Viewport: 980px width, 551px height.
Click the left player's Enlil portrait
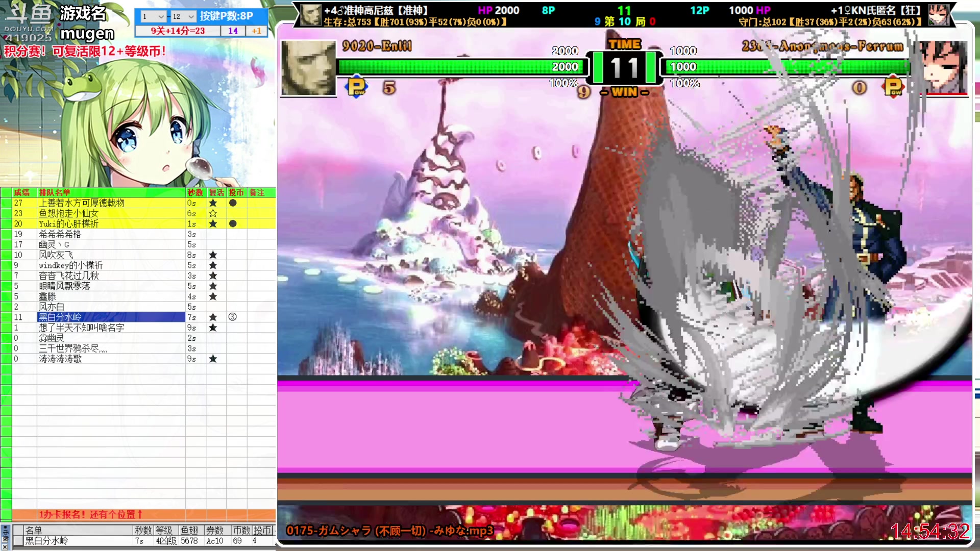[308, 68]
